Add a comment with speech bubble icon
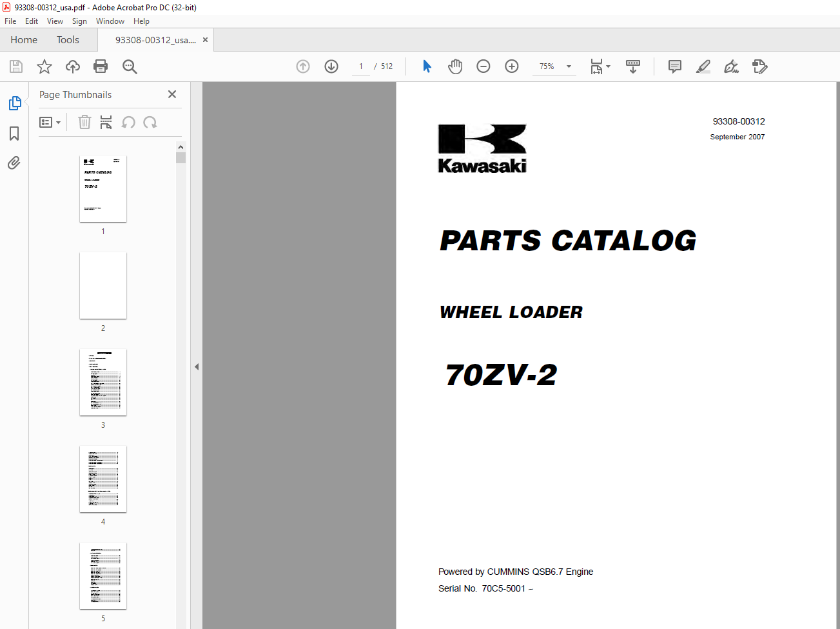 coord(675,66)
